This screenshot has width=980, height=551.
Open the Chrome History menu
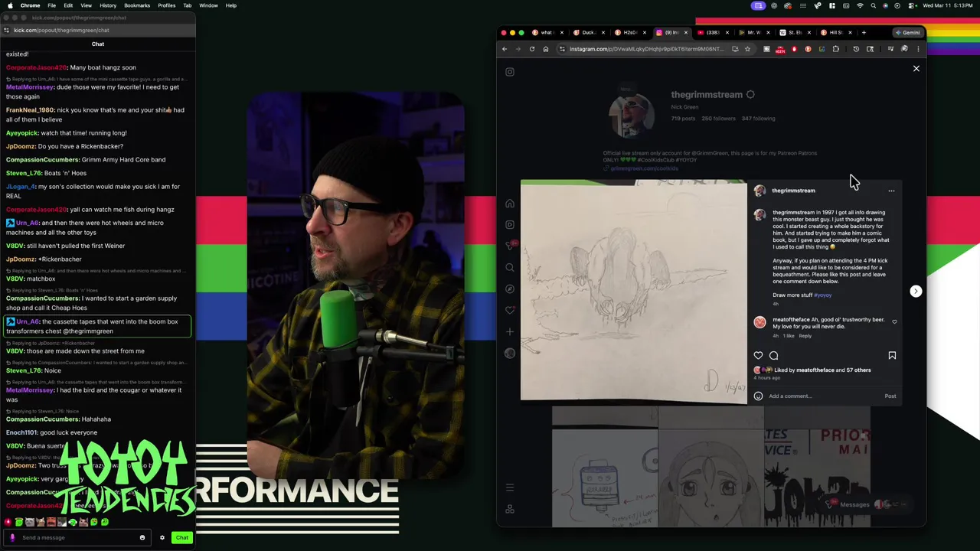[108, 5]
